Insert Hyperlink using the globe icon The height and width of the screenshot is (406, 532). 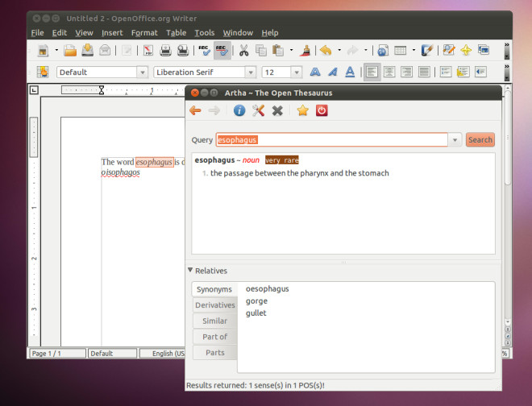pos(383,51)
